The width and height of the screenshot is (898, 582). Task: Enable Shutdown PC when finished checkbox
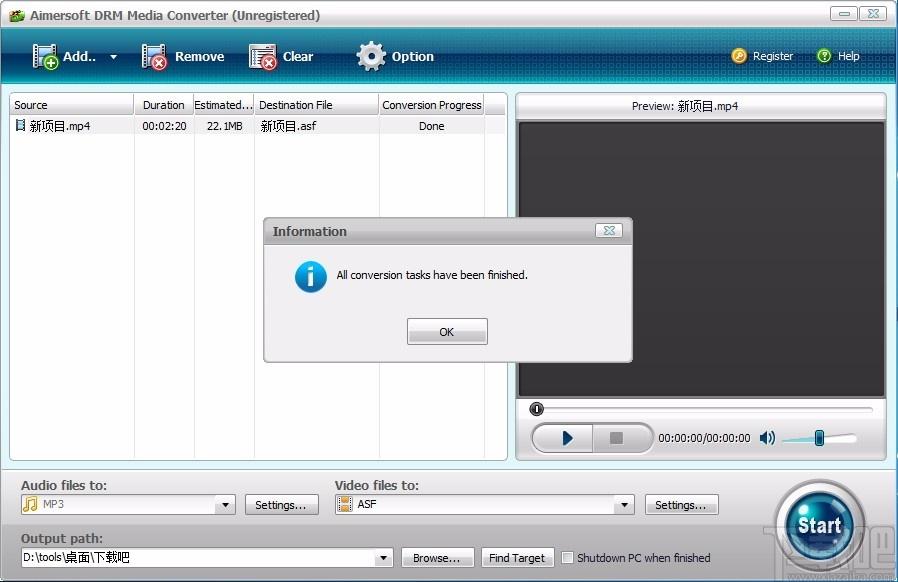pyautogui.click(x=567, y=557)
